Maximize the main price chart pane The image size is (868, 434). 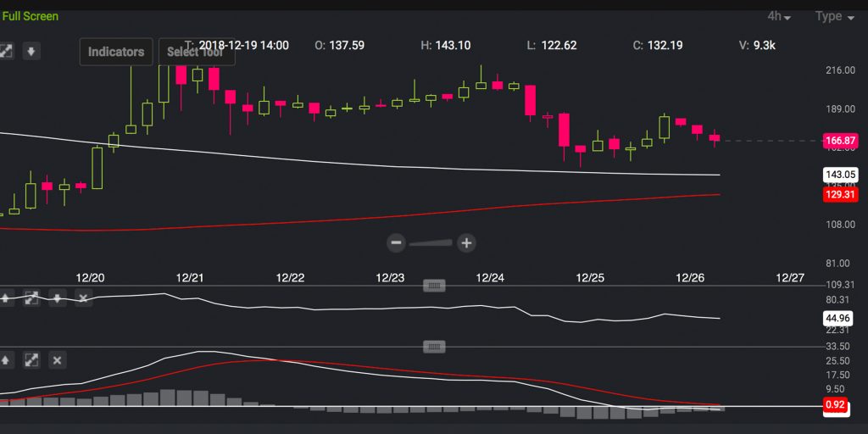click(5, 52)
